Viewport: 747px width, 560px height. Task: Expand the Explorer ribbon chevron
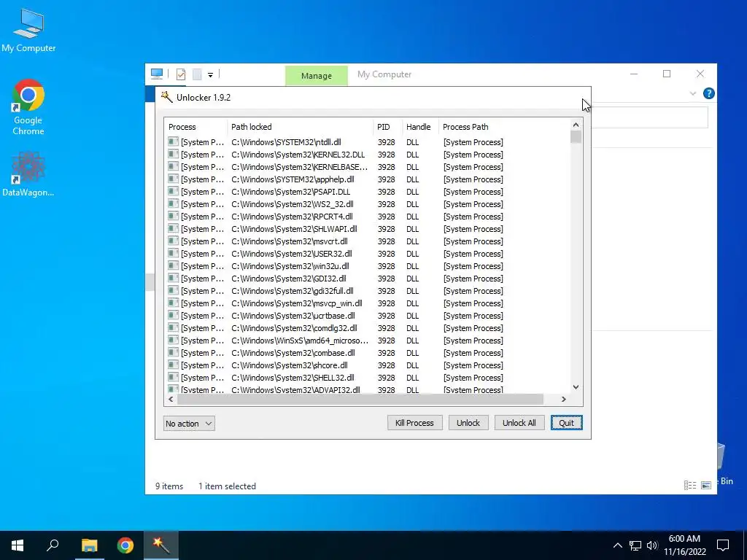[x=693, y=94]
